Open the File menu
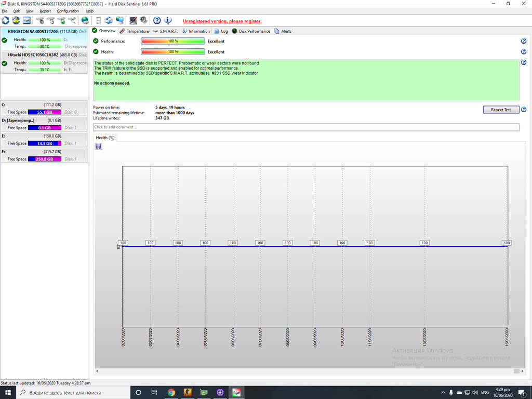 pos(4,11)
